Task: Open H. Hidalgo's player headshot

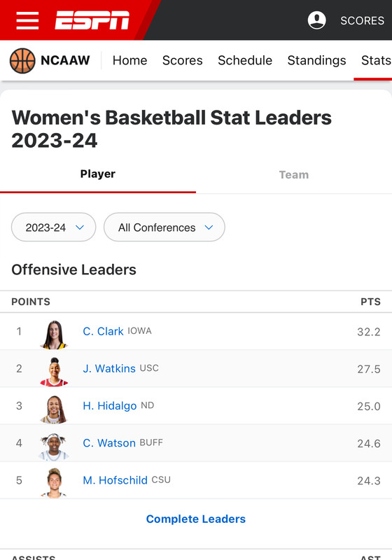Action: coord(54,409)
